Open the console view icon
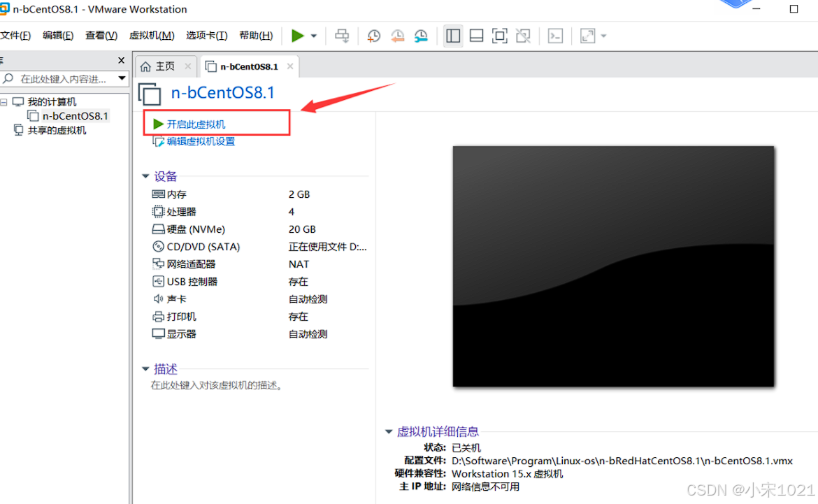Screen dimensions: 818x504 click(x=555, y=36)
